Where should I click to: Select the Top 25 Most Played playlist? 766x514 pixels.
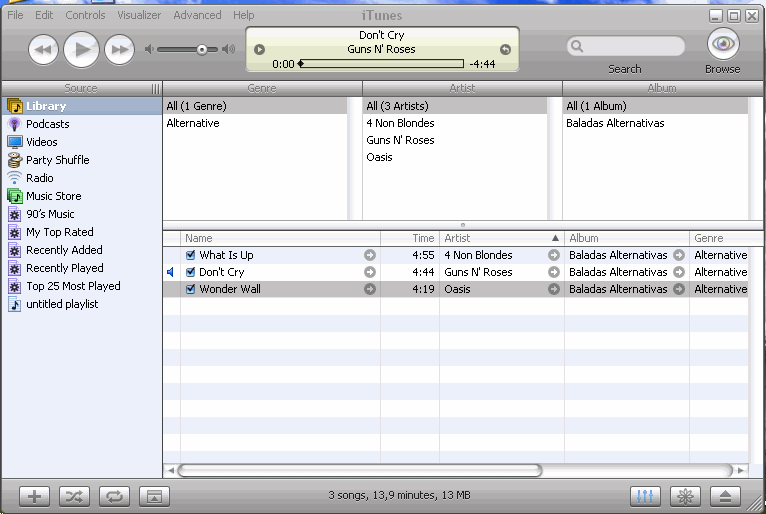(82, 287)
